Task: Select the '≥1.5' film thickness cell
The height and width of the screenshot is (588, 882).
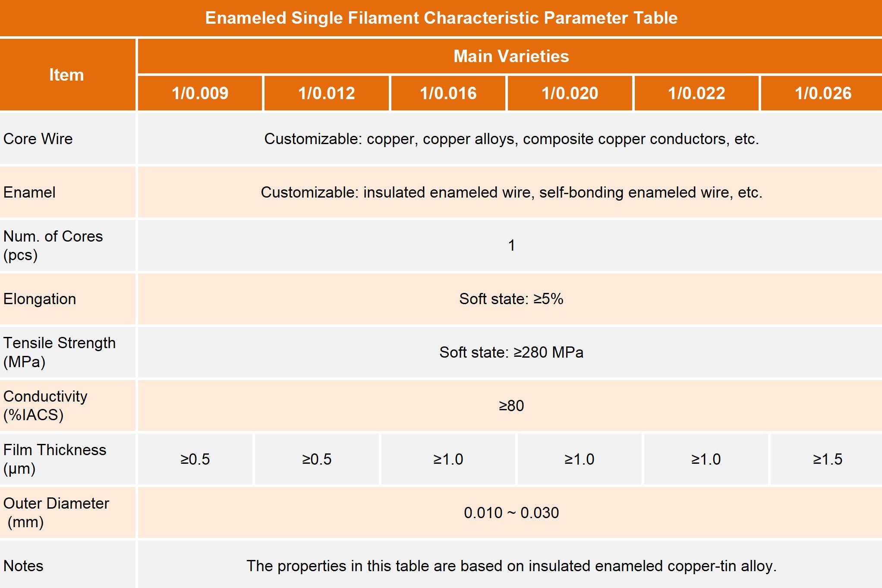Action: point(827,459)
